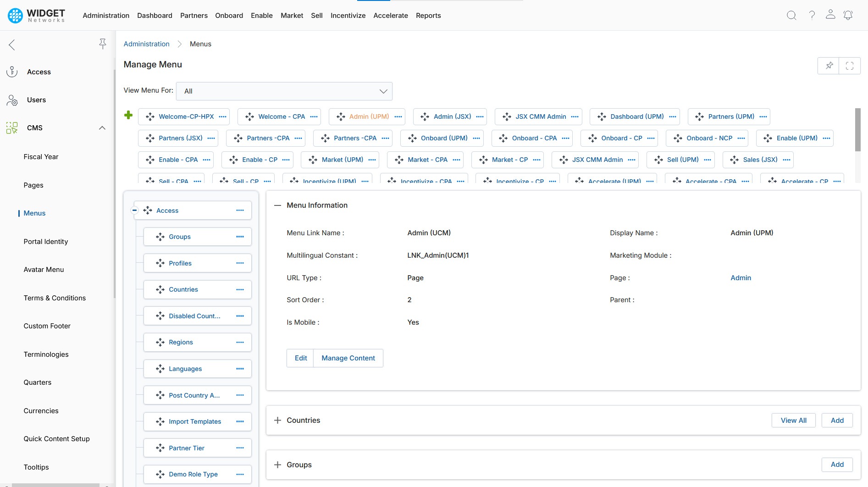Screen dimensions: 868x487
Task: Click the fullscreen expand icon
Action: point(850,66)
